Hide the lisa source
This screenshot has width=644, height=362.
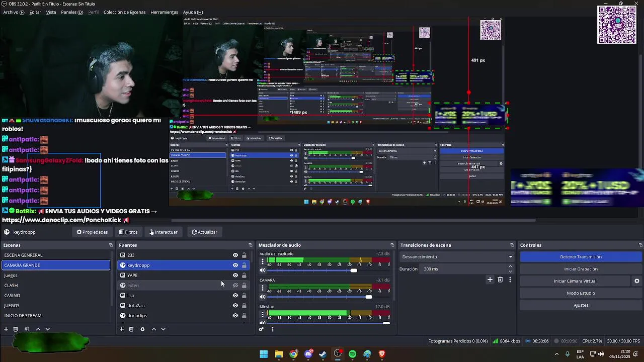point(235,296)
